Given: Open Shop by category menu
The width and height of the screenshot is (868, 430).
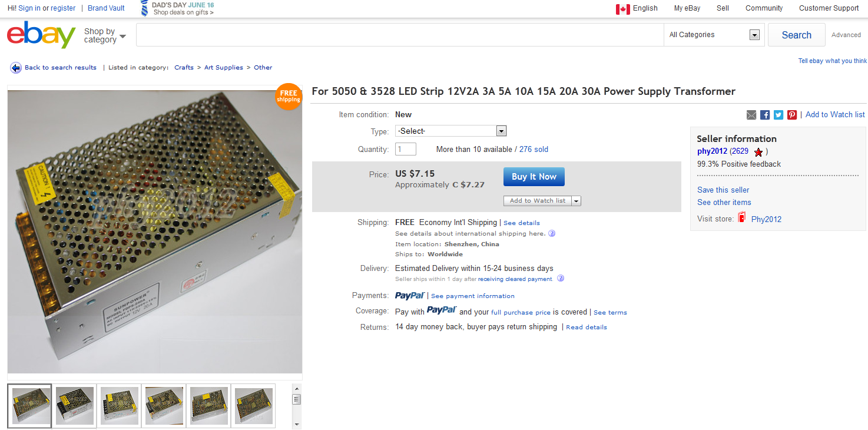Looking at the screenshot, I should [105, 35].
